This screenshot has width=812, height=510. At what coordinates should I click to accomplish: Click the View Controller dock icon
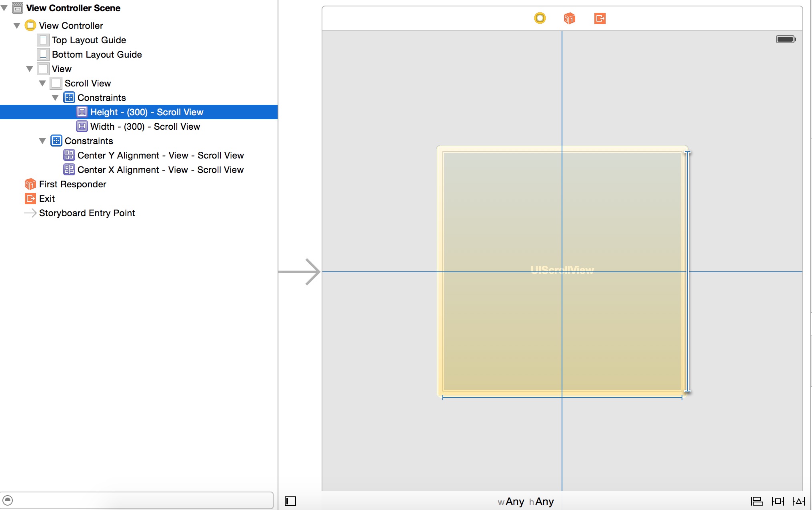point(540,18)
